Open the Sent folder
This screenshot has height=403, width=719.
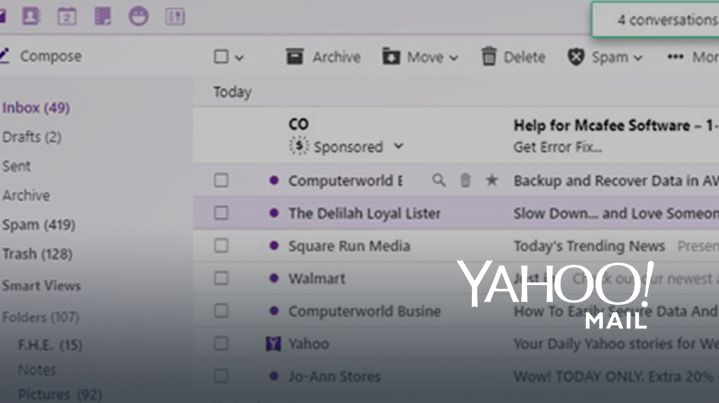pos(16,166)
